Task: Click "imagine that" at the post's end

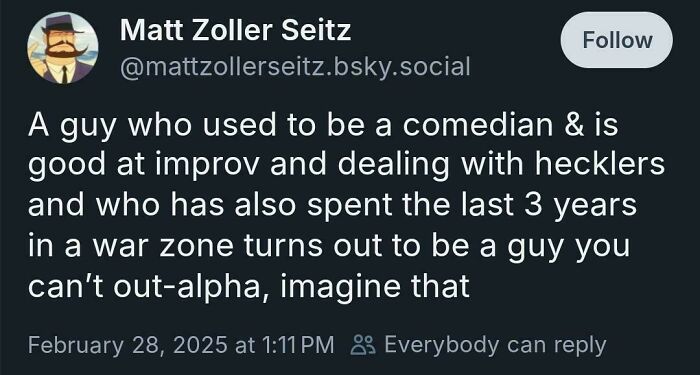Action: click(x=375, y=286)
